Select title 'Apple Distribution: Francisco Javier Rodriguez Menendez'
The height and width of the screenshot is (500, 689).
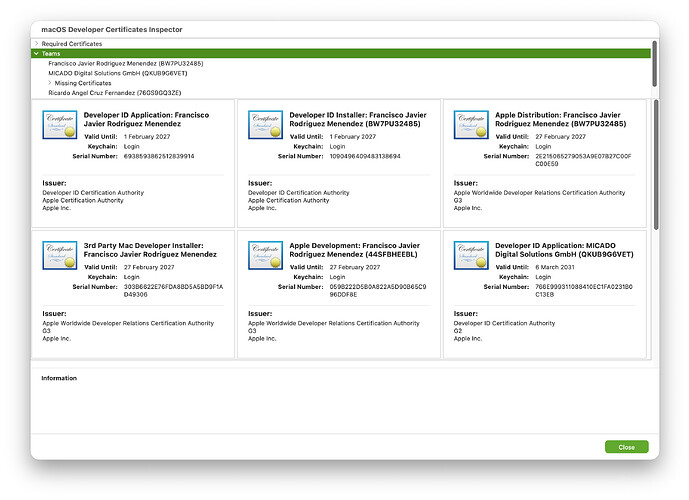pos(561,120)
